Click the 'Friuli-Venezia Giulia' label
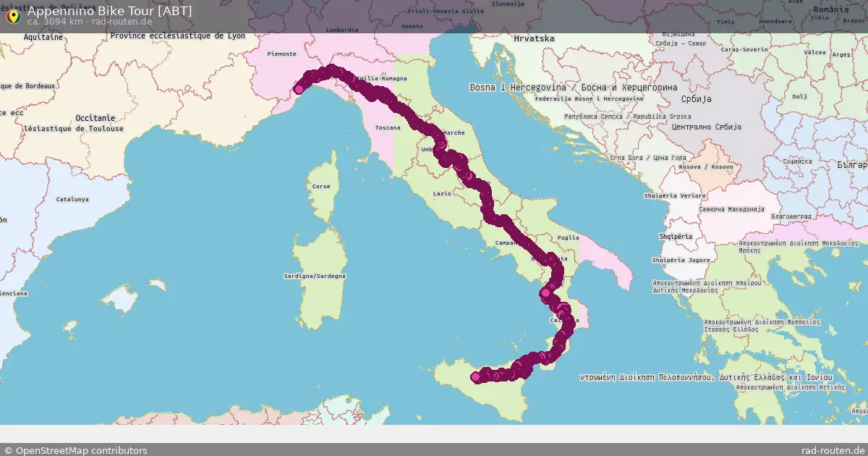The width and height of the screenshot is (868, 456). tap(446, 11)
